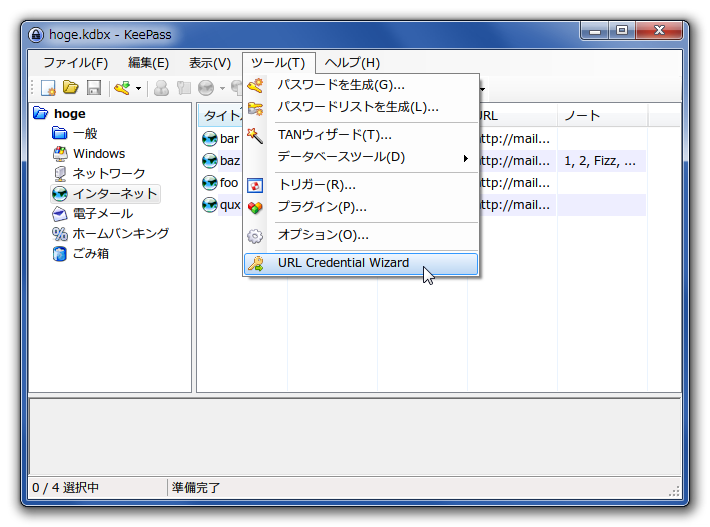This screenshot has height=527, width=710.
Task: Click the globe icon of entry qux
Action: [209, 205]
